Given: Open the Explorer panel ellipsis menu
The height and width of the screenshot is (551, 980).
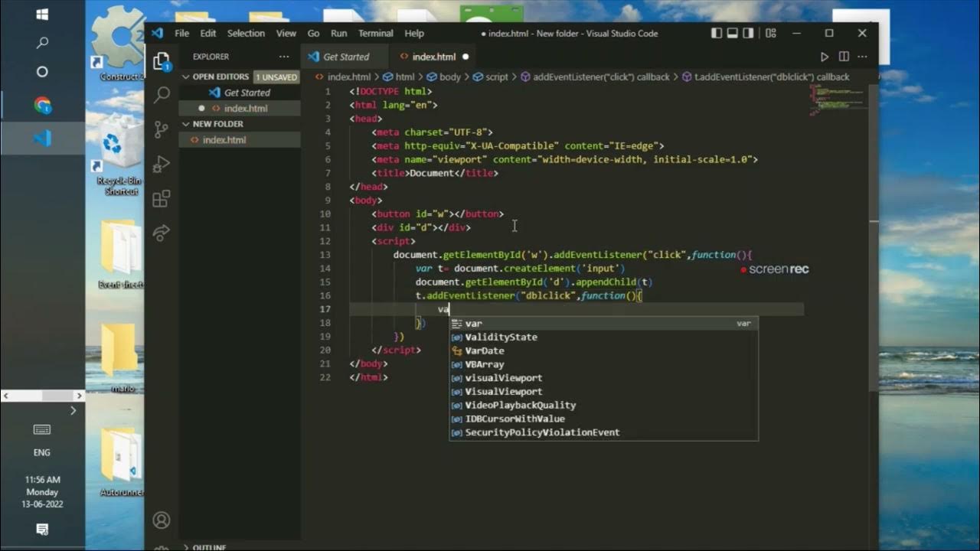Looking at the screenshot, I should click(x=284, y=57).
